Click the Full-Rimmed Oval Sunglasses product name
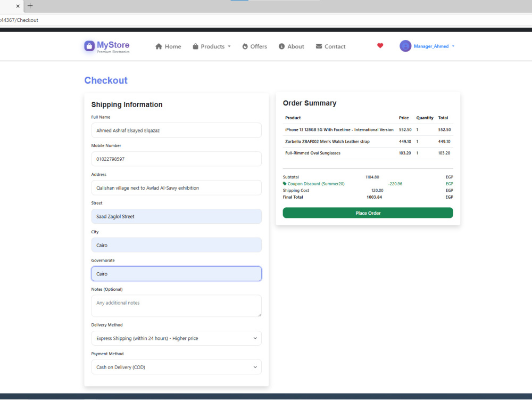This screenshot has width=532, height=400. click(313, 153)
